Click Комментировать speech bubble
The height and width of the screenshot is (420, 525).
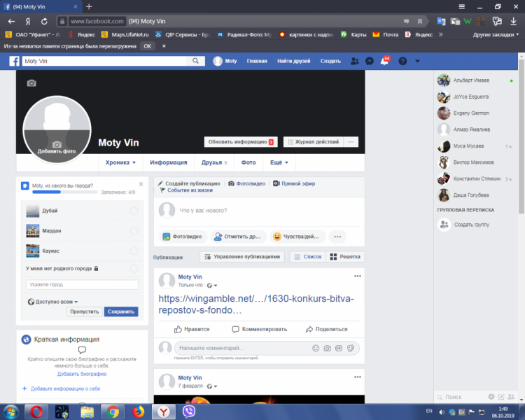[235, 329]
